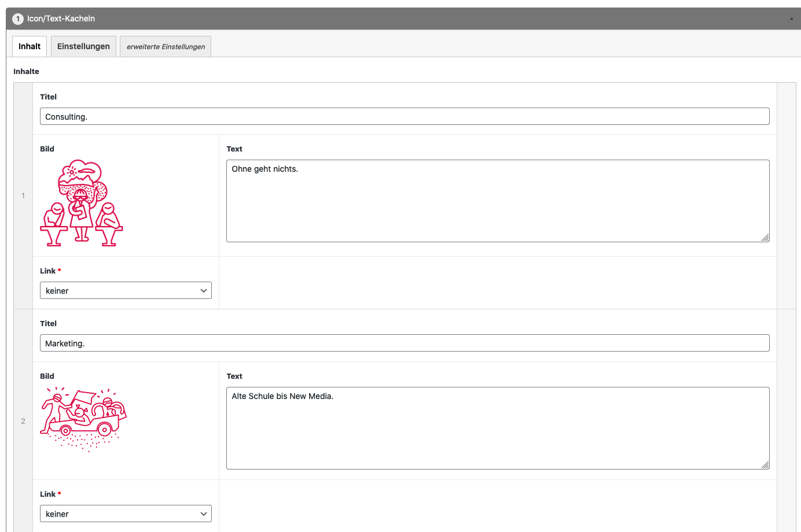The width and height of the screenshot is (801, 532).
Task: Click the Titel field containing Marketing.
Action: 404,343
